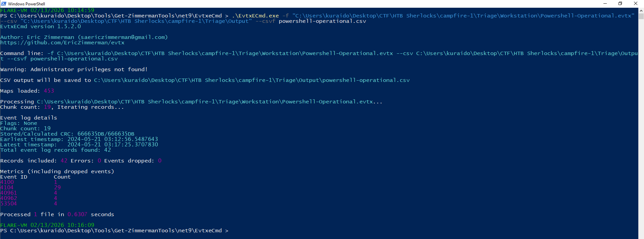Click the empty vertical scrollbar track
644x239 pixels.
tap(641, 134)
